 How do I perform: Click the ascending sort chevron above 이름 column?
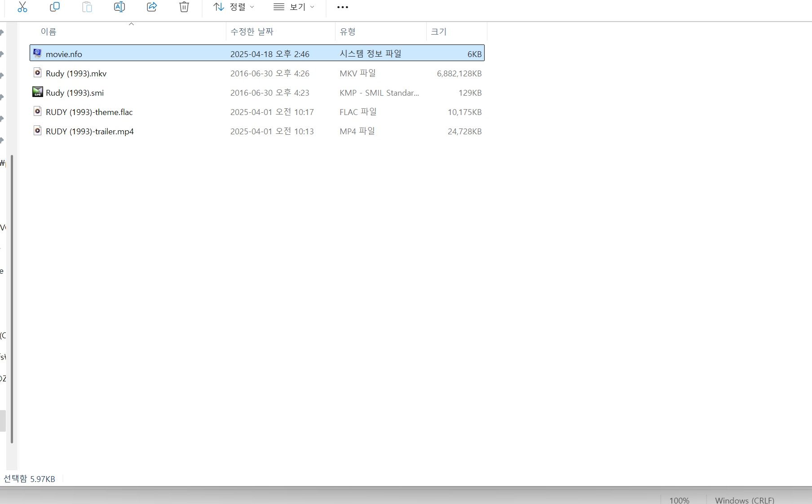point(131,24)
